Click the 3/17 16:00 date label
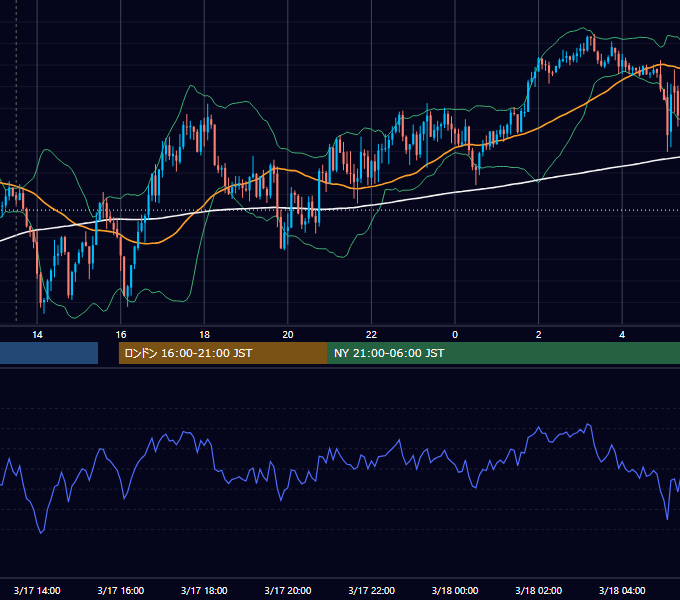680x600 pixels. tap(121, 590)
